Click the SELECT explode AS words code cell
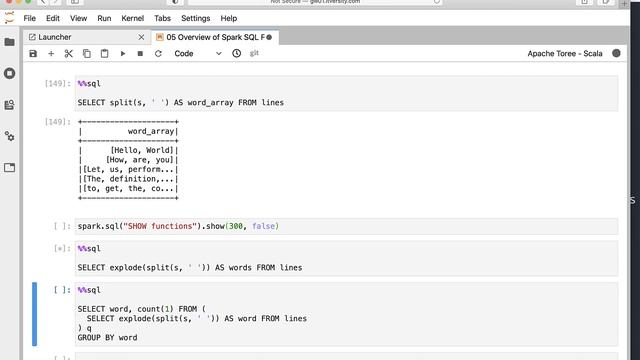 (x=346, y=258)
